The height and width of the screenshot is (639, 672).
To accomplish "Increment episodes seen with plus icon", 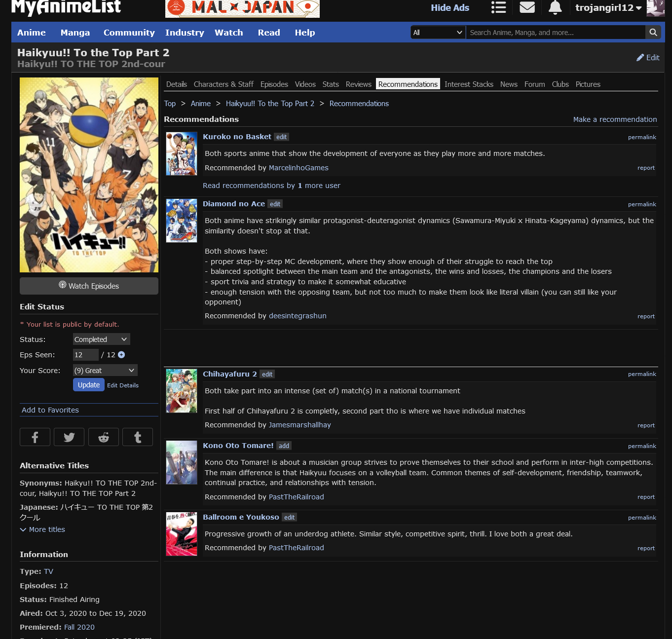I will coord(121,355).
